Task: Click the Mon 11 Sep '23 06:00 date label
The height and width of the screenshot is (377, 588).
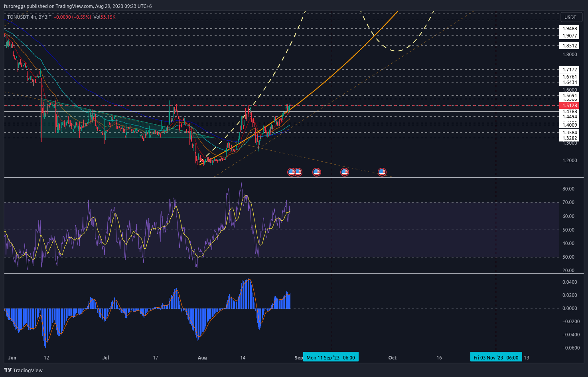Action: coord(331,357)
